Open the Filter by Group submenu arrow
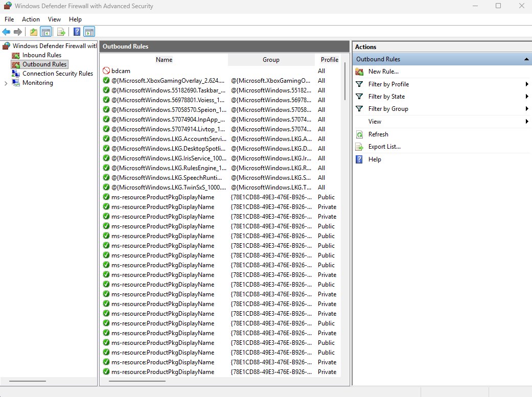The width and height of the screenshot is (532, 397). coord(527,109)
